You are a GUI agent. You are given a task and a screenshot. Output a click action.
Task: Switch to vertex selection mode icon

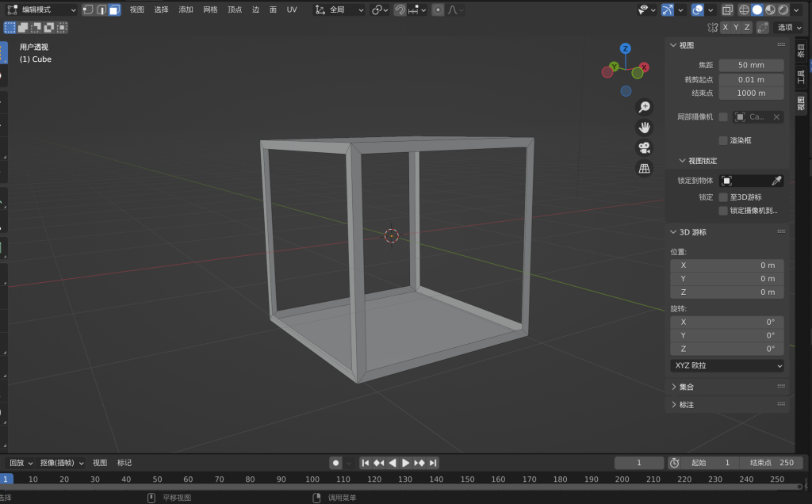pos(88,10)
